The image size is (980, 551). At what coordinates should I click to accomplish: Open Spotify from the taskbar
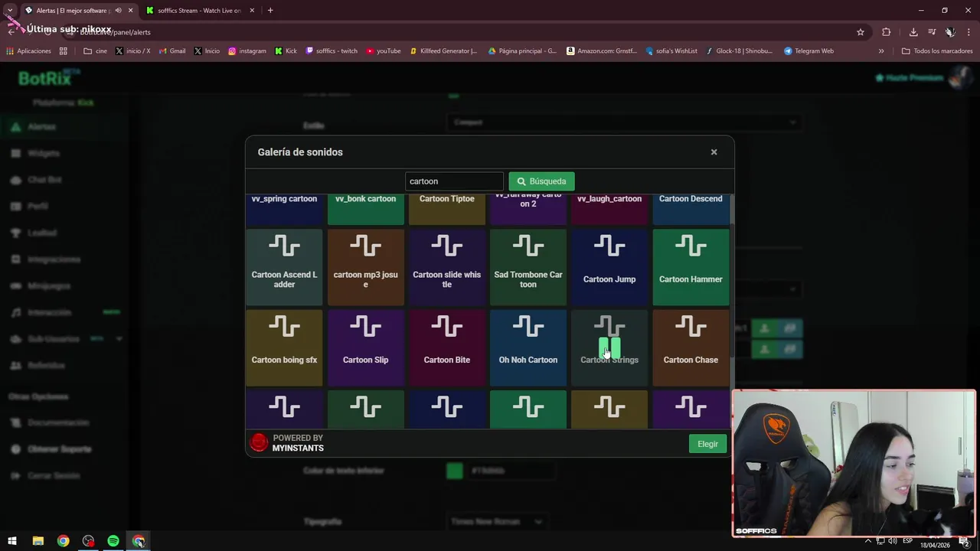point(113,541)
